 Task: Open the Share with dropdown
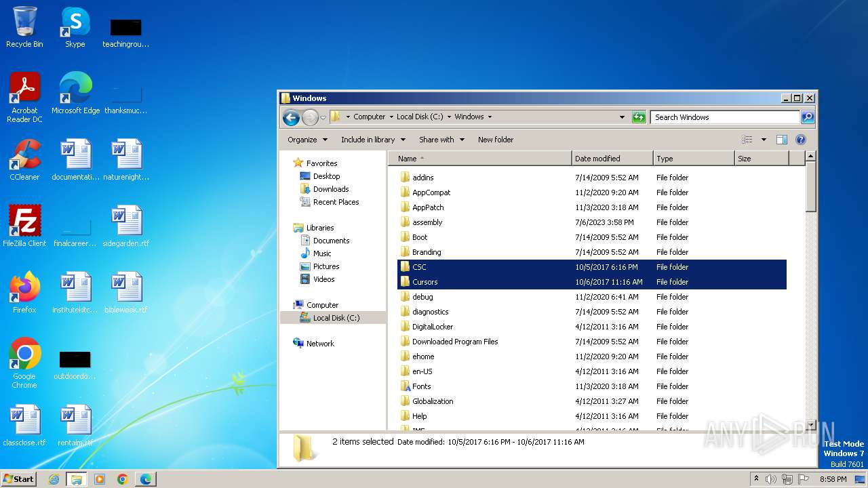(441, 140)
